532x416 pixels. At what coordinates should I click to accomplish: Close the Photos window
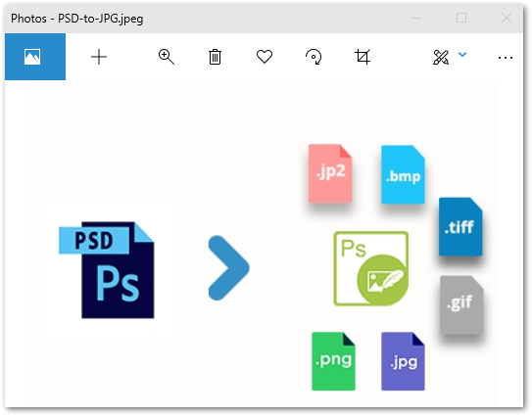[x=507, y=18]
